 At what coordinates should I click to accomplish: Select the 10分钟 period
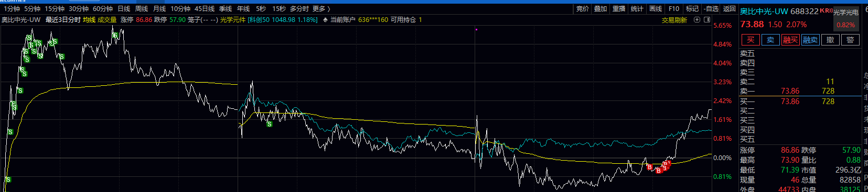tap(180, 9)
